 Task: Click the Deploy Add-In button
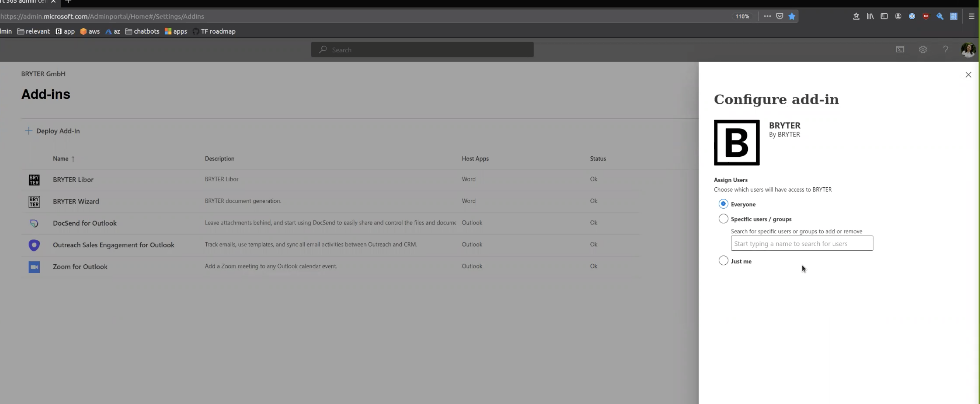pos(52,131)
